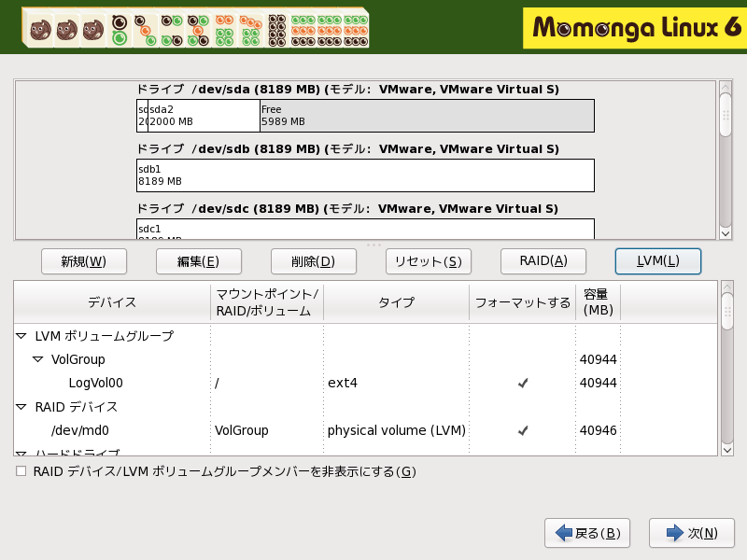Click the マウントポイント/RAID/ボリューム column header
The image size is (747, 560).
pos(267,302)
